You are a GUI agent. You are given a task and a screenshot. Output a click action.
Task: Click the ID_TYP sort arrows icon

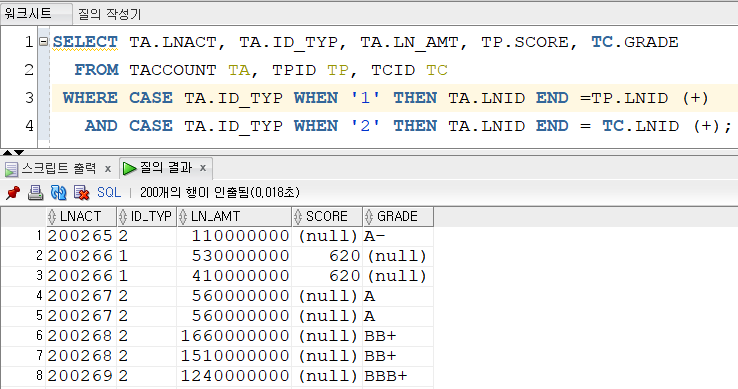click(123, 217)
